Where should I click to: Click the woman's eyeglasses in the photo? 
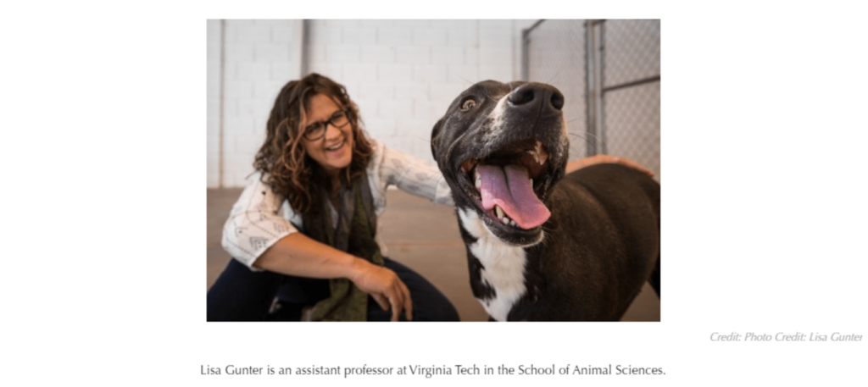[326, 125]
